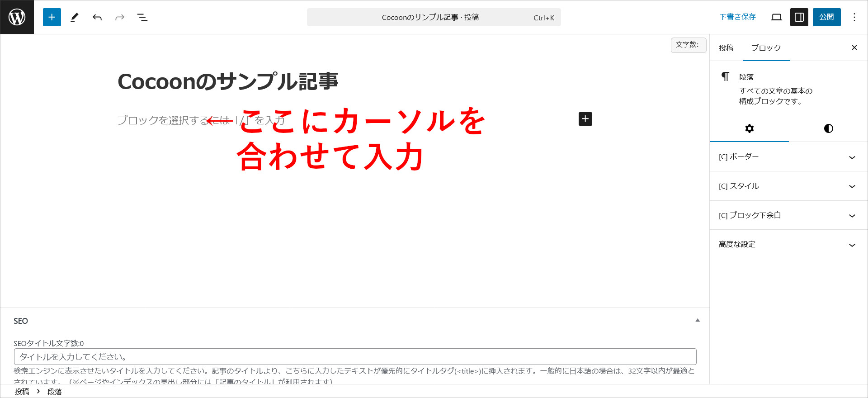The image size is (868, 398).
Task: Click the post title Cocoonのサンプル記事
Action: coord(228,81)
